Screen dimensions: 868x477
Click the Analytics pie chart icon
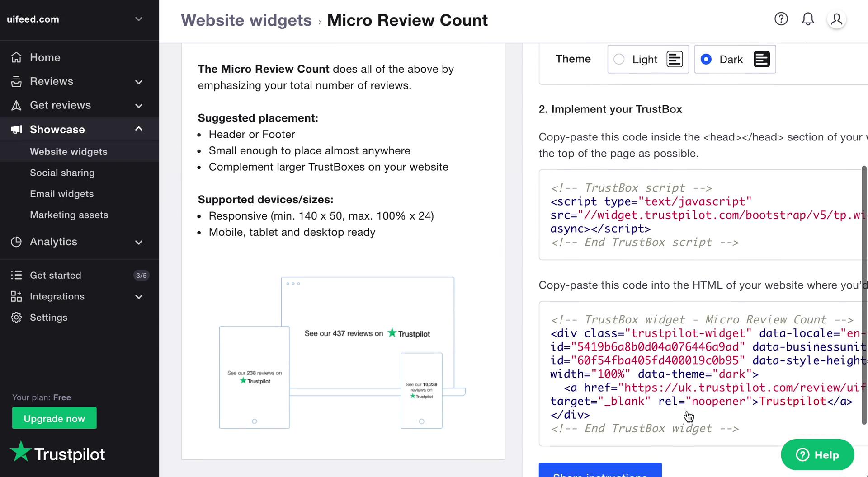(x=16, y=242)
